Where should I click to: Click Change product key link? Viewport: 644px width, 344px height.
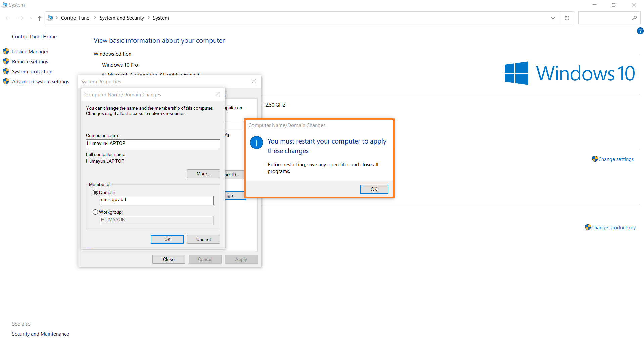coord(613,228)
